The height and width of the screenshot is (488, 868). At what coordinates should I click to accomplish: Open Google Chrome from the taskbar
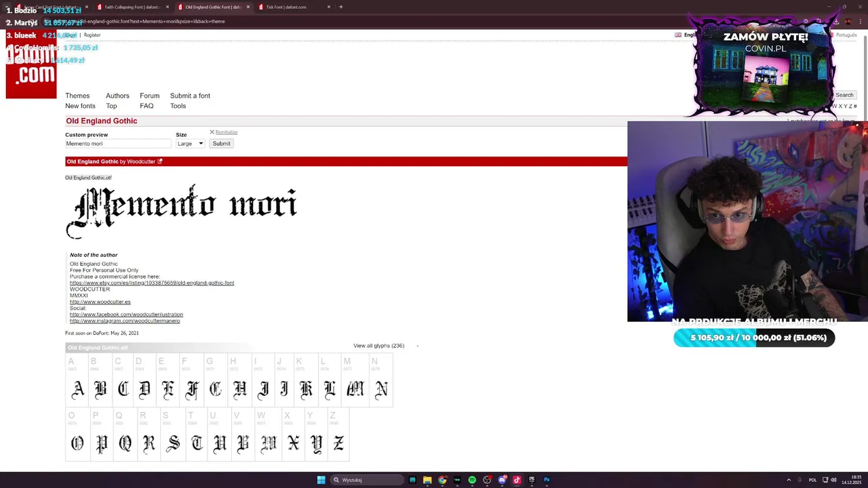pos(442,480)
